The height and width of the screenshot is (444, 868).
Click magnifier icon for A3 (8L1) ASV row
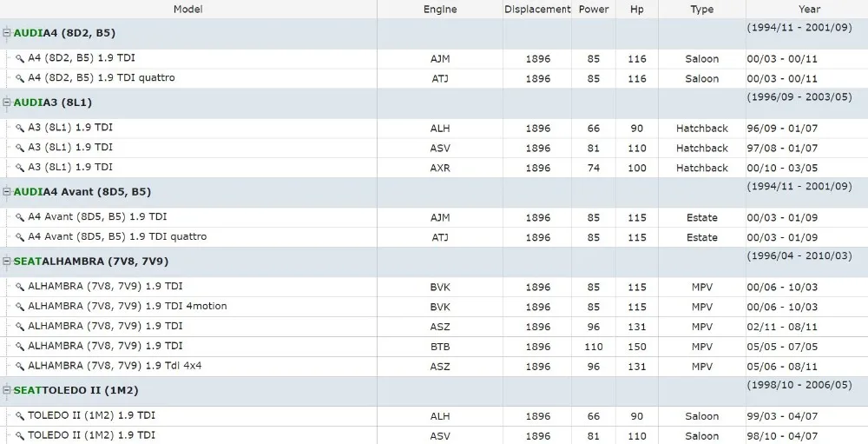point(20,148)
